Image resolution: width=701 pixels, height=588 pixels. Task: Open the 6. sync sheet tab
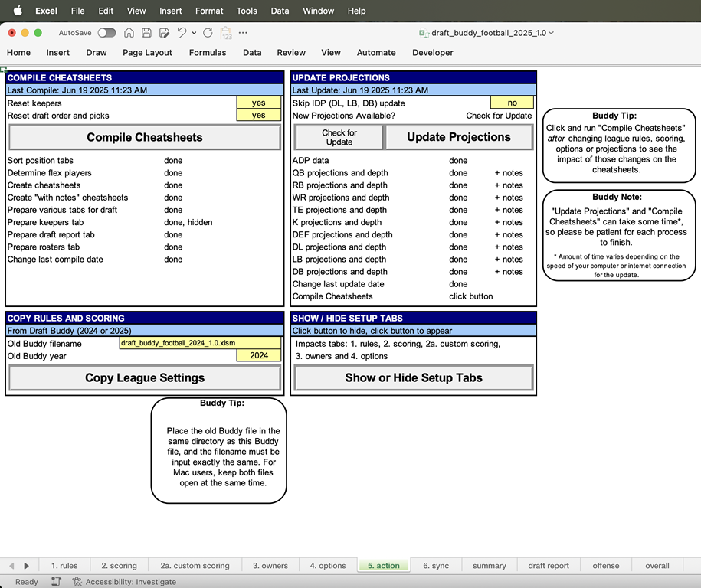tap(436, 566)
